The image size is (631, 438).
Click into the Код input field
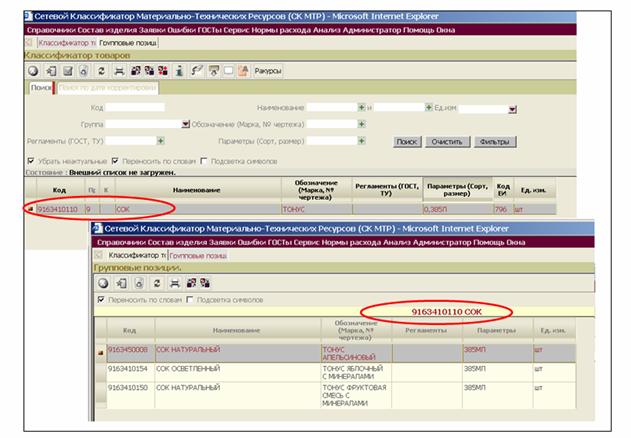[x=135, y=107]
